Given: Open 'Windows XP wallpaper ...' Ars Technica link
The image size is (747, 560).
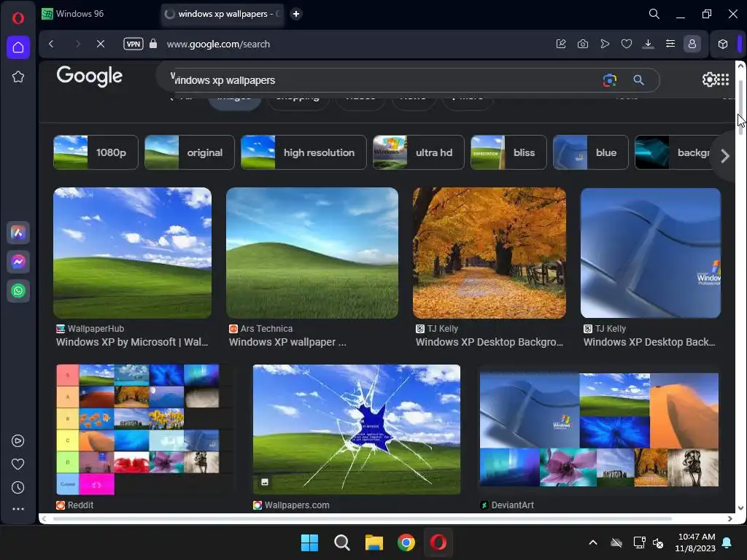Looking at the screenshot, I should click(287, 342).
